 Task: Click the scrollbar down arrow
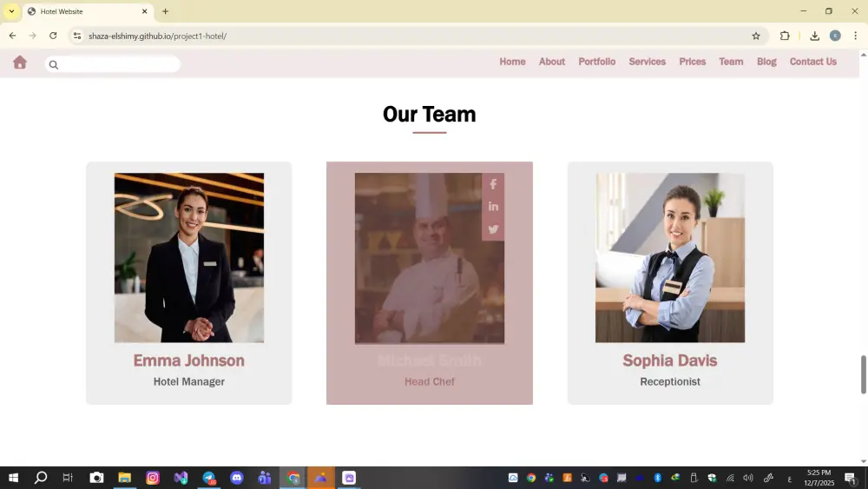click(863, 461)
